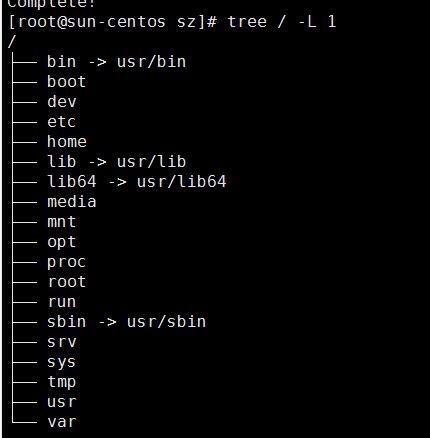Click the home directory name
430x438 pixels.
67,142
